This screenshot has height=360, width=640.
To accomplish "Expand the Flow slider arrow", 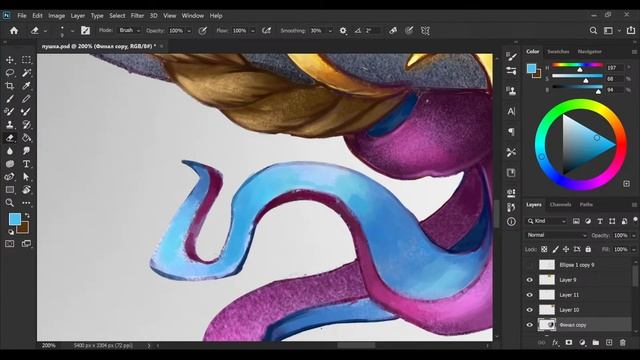I will pyautogui.click(x=253, y=31).
